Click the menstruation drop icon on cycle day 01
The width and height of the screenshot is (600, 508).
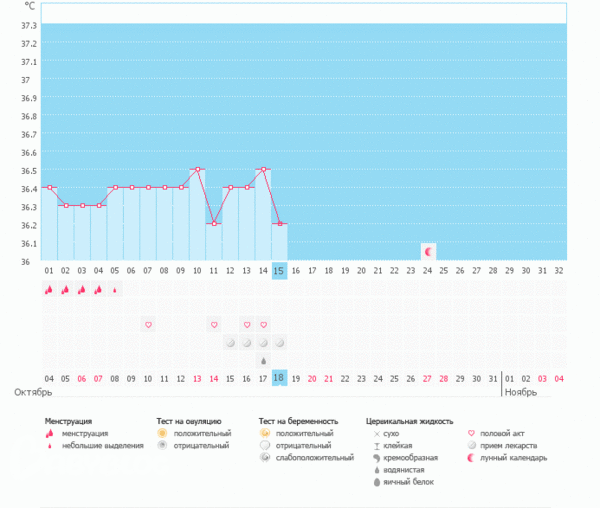[48, 290]
